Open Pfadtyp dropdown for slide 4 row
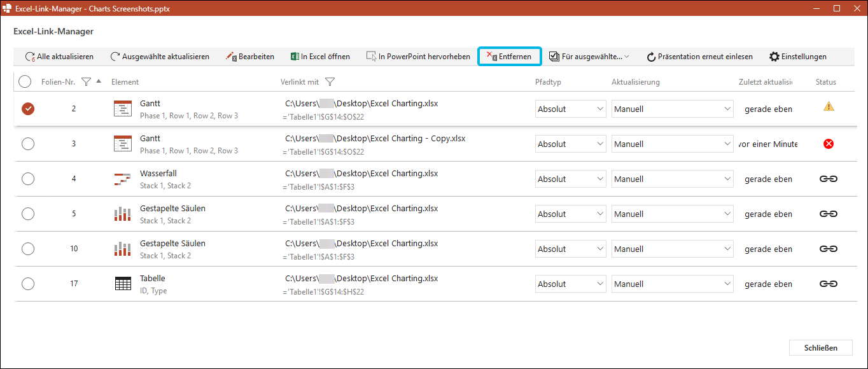Screen dimensions: 868x369 571,179
